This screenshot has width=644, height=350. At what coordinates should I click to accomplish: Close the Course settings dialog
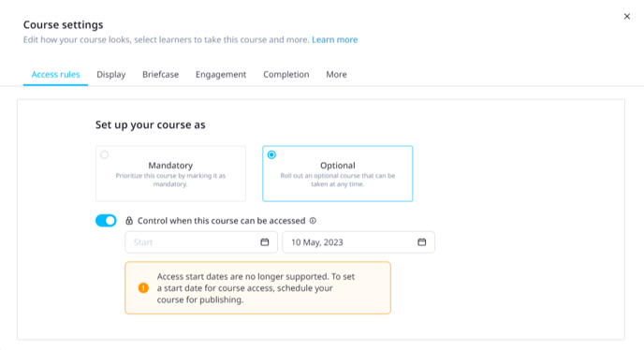pos(627,17)
